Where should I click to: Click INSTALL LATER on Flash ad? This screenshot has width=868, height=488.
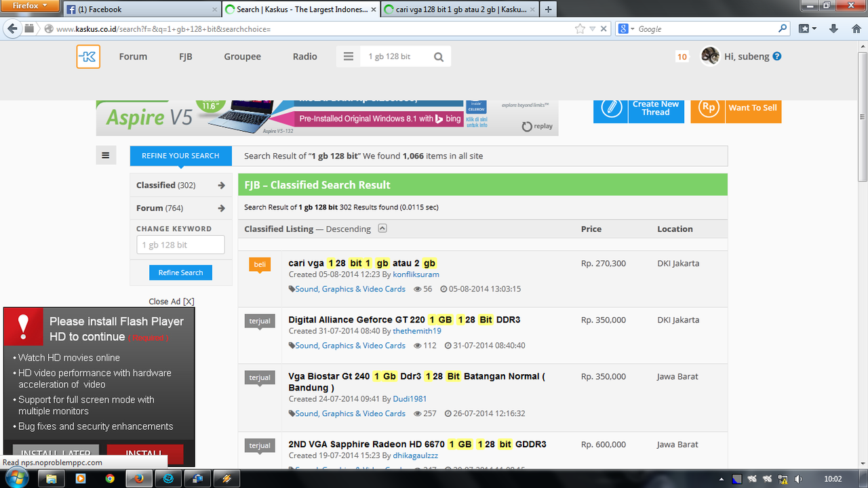coord(56,453)
